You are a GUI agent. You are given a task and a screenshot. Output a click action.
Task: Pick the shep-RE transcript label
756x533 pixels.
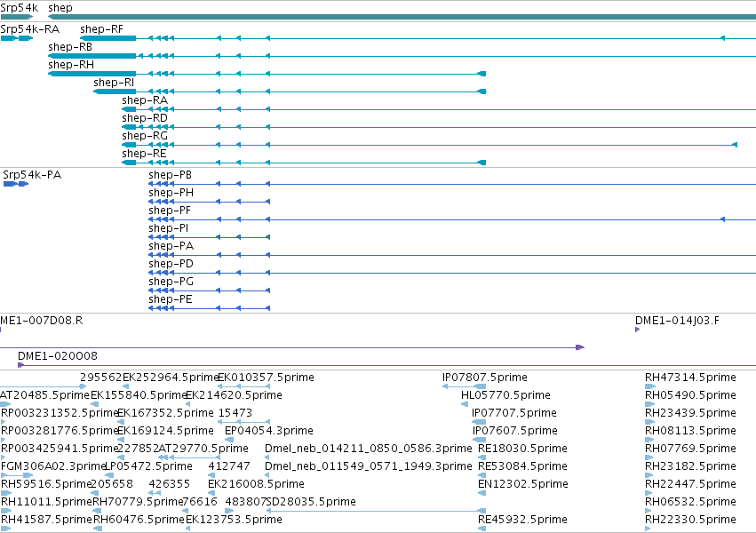coord(144,154)
